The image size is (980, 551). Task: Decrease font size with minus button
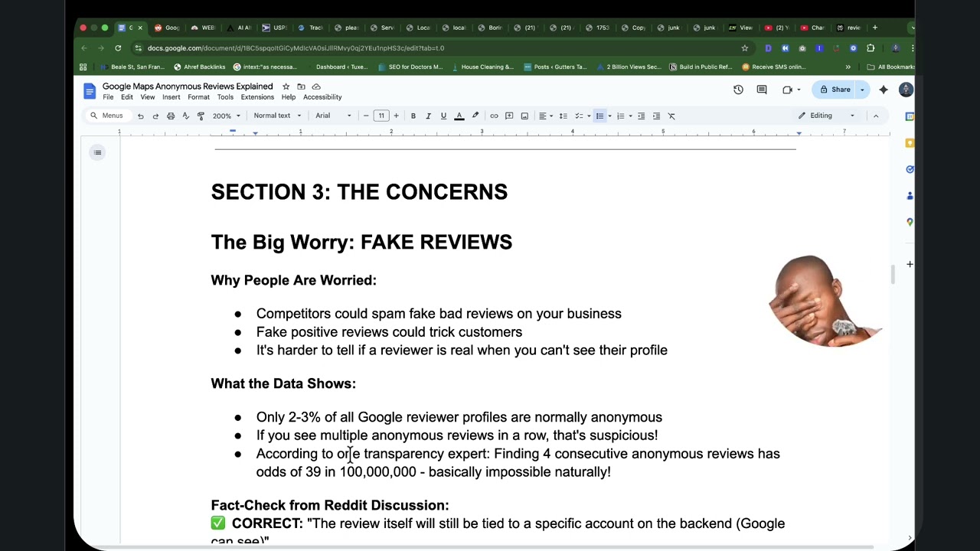click(366, 116)
